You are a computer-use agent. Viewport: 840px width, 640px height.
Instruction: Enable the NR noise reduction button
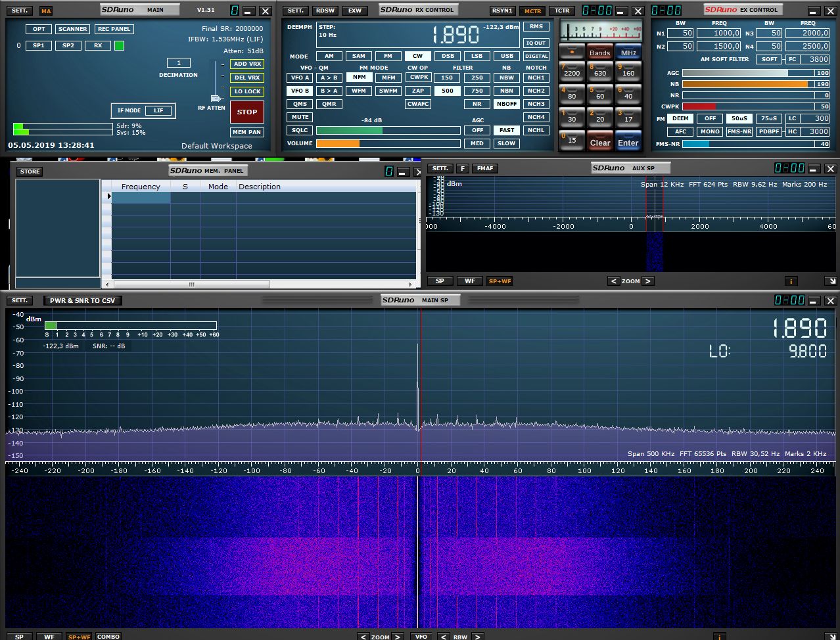(x=477, y=104)
